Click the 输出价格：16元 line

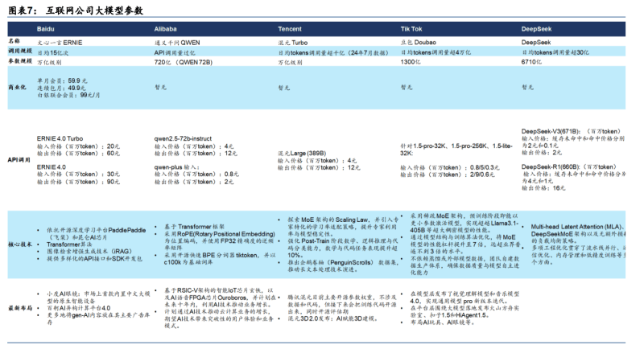(544, 188)
